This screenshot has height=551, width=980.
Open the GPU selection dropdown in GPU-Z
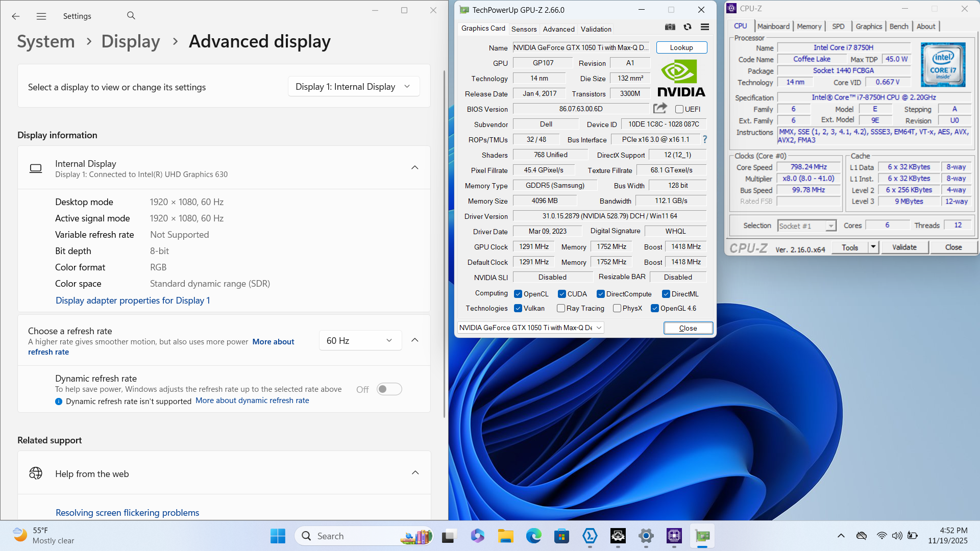[531, 328]
